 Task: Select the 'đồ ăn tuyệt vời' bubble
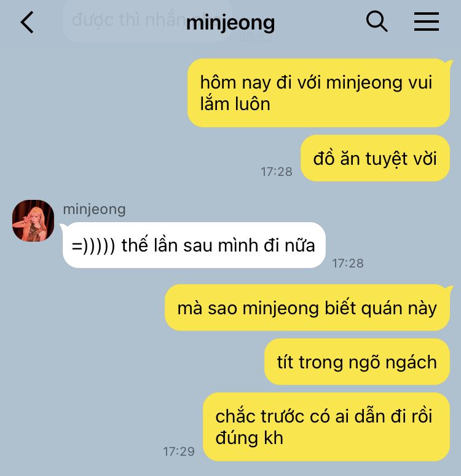375,158
